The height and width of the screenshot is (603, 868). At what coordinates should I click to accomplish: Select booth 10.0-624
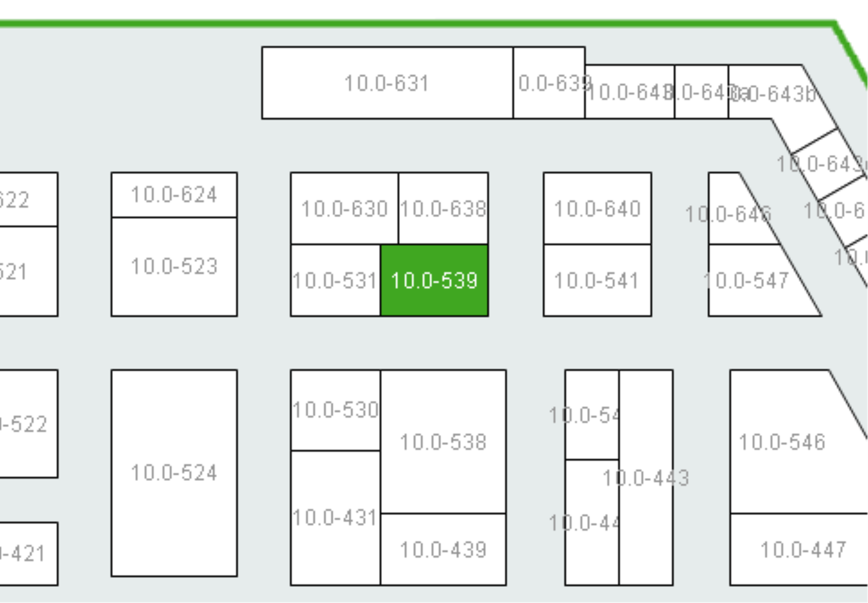(174, 195)
